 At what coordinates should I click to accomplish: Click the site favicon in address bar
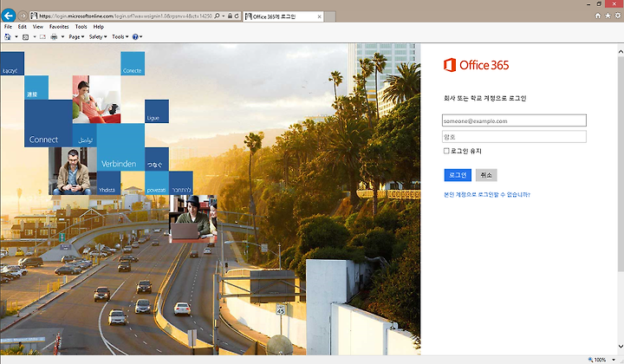click(34, 16)
